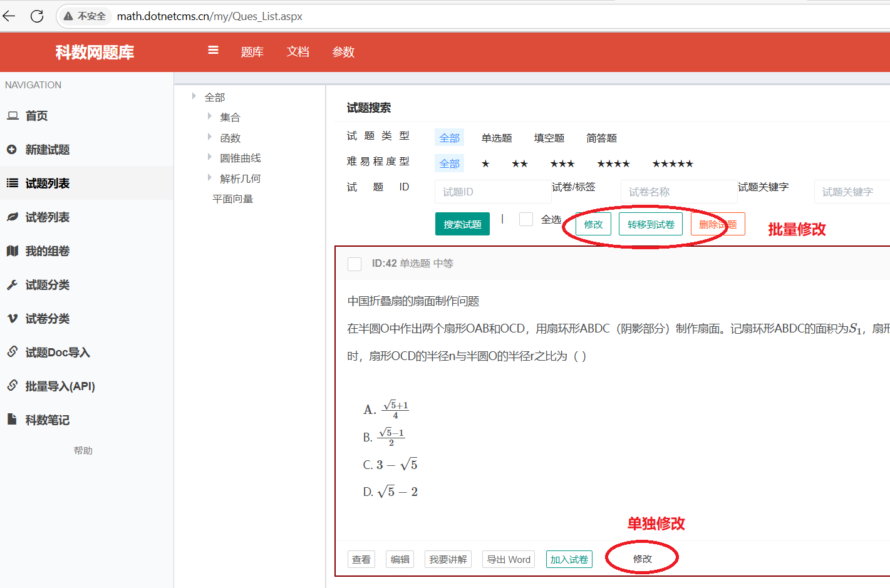Click 导出 Word for question 42

508,559
